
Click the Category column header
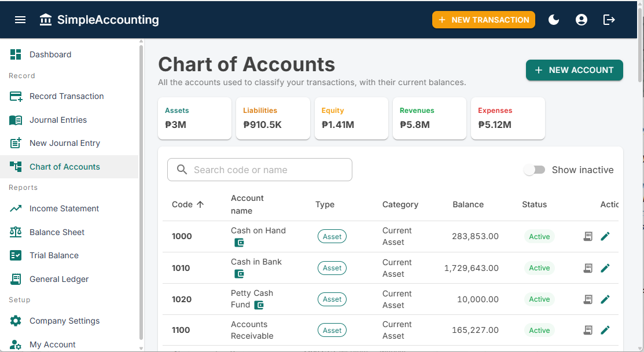[x=400, y=204]
